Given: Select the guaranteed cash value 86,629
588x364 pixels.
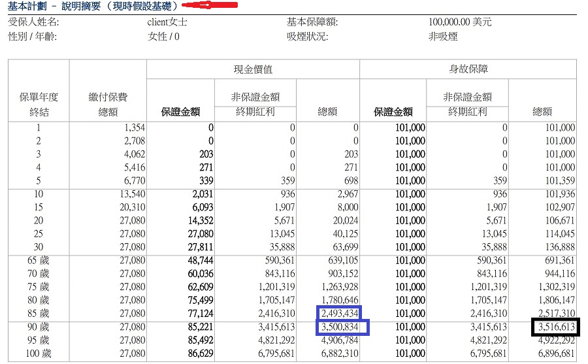Looking at the screenshot, I should coord(199,353).
